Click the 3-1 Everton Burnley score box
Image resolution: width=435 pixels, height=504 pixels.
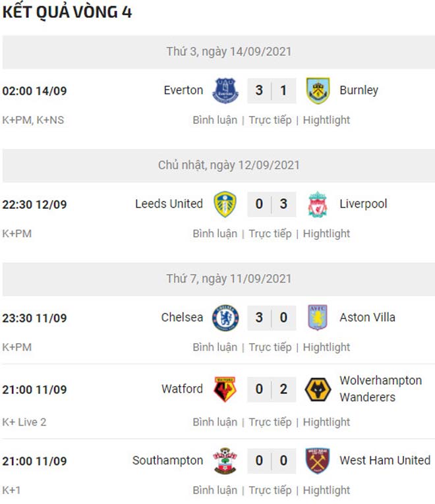(272, 91)
